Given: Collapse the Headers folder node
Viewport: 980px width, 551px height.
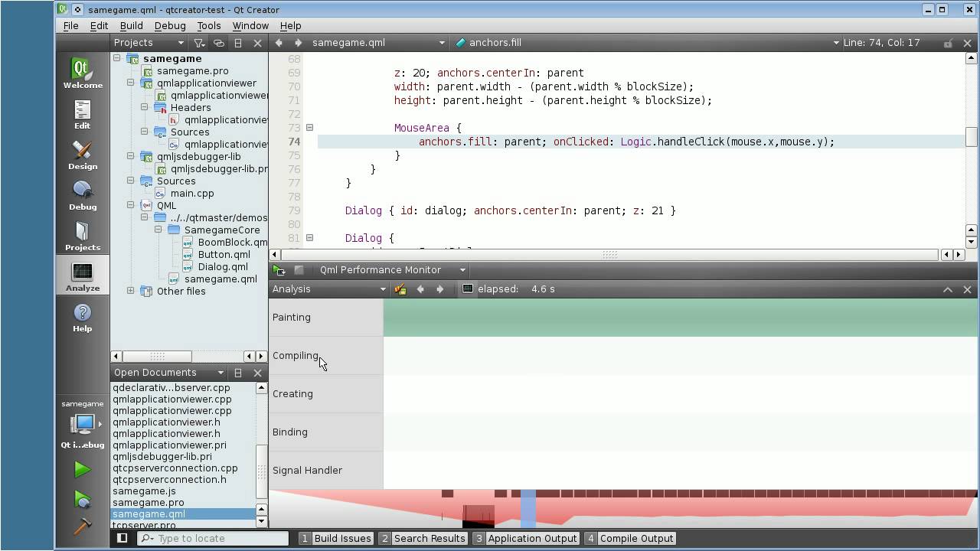Looking at the screenshot, I should click(145, 107).
